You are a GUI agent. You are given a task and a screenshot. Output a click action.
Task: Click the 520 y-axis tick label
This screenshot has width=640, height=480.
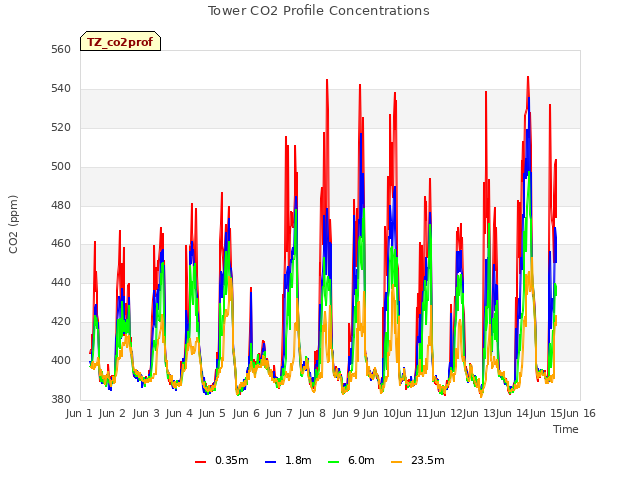[61, 128]
